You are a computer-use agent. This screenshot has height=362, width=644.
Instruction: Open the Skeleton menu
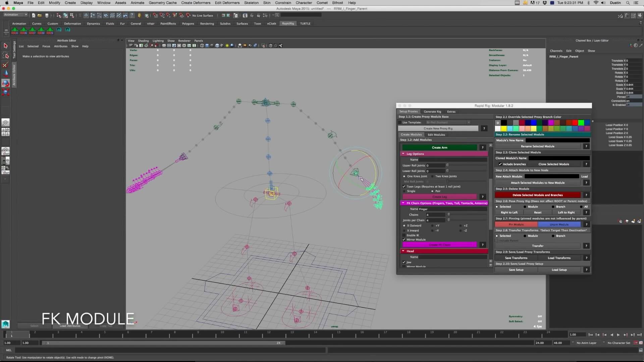(251, 3)
